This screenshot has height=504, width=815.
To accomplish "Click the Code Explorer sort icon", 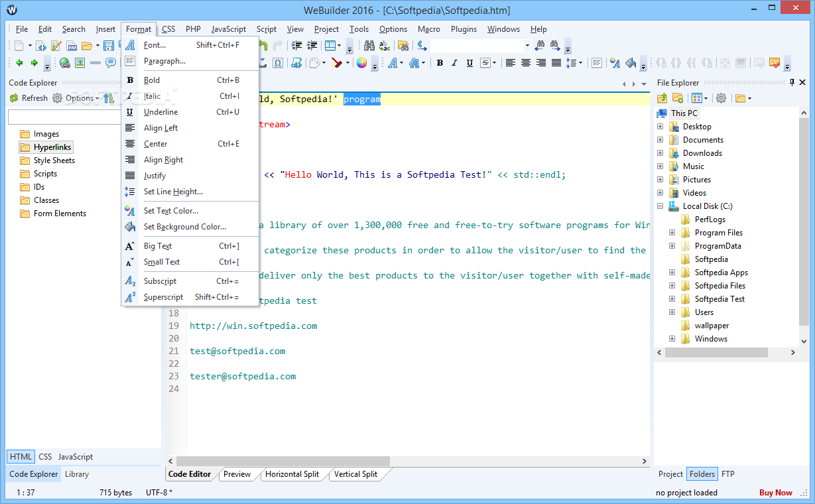I will pos(109,98).
